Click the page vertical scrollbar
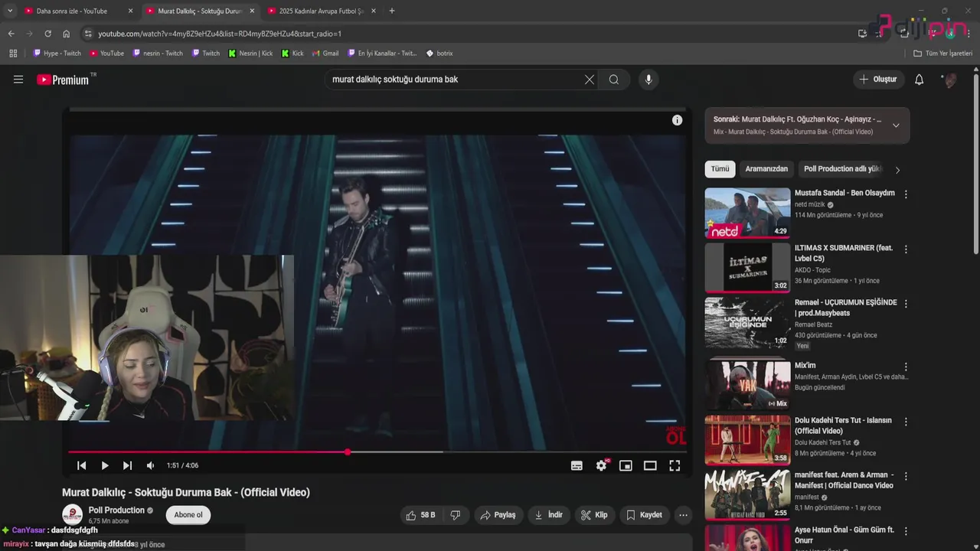This screenshot has height=551, width=980. (975, 165)
